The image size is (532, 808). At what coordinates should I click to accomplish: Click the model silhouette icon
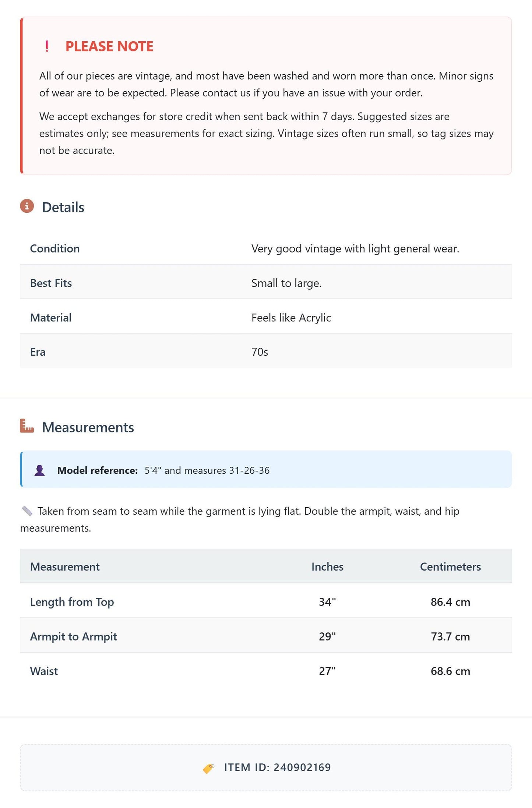pyautogui.click(x=39, y=470)
